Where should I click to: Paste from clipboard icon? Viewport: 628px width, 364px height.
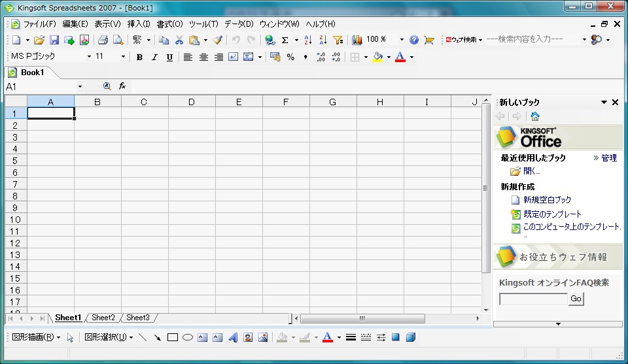click(194, 40)
